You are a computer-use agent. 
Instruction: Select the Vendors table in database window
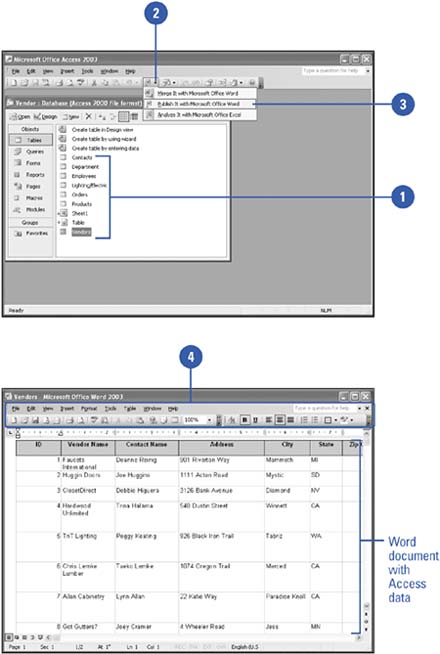coord(81,232)
